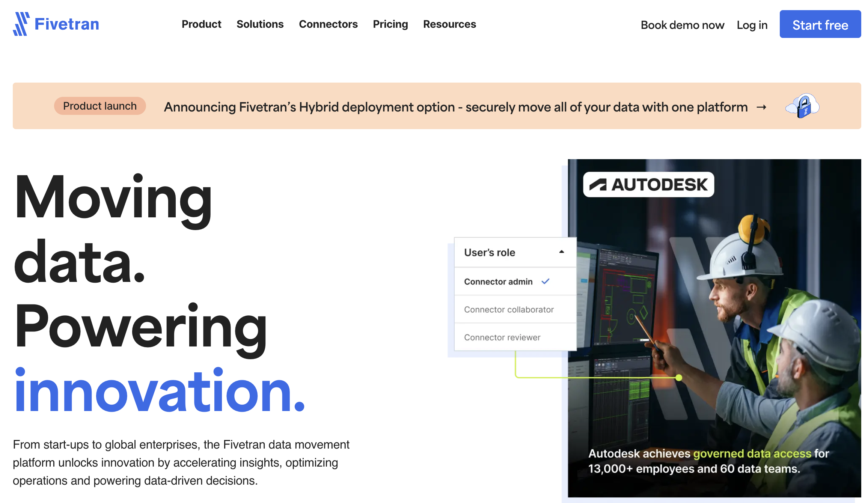Screen dimensions: 868x503
Task: Click the arrow on product launch announcement
Action: click(763, 107)
